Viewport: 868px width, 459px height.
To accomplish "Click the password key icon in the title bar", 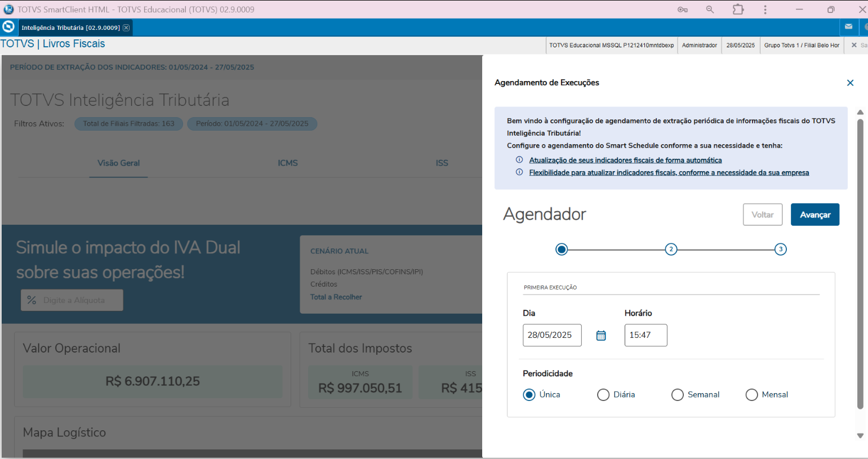I will (682, 10).
